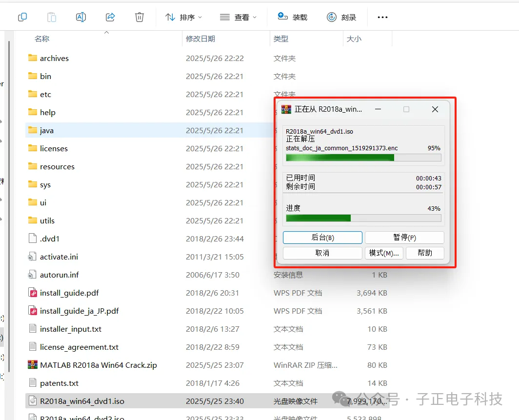
Task: Select the patents.txt file icon
Action: point(32,382)
